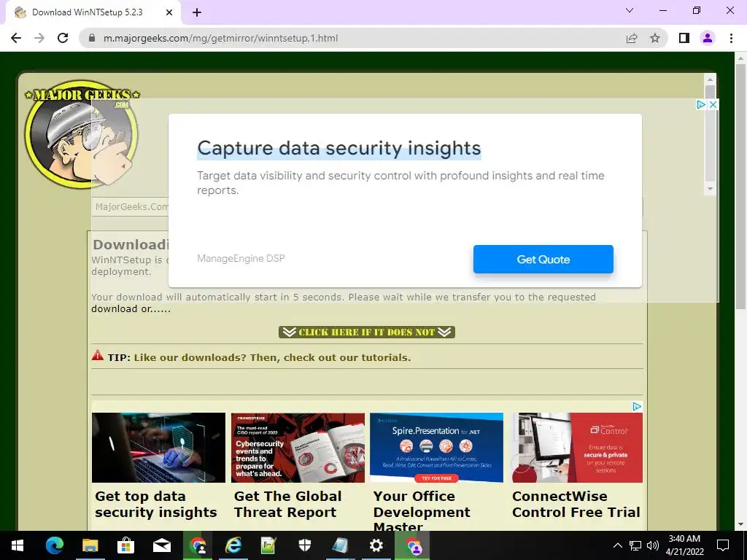Open the notification center icon
Screen dimensions: 747x560
tap(723, 545)
